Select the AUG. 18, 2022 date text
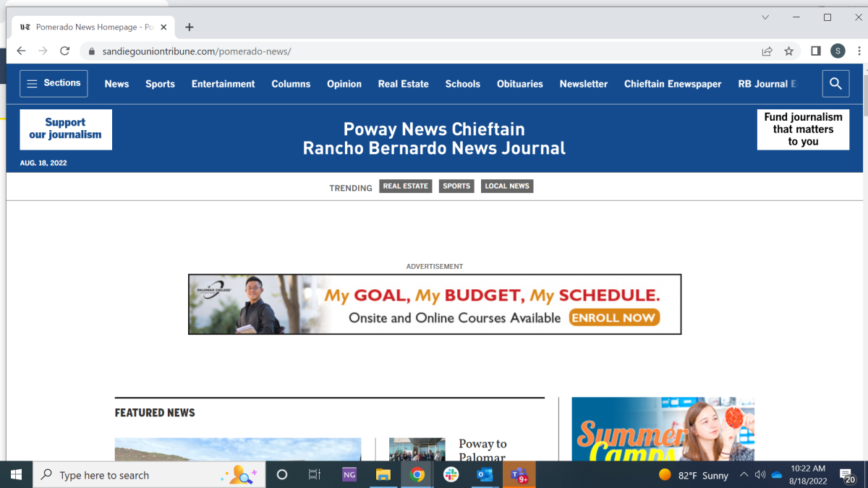The image size is (868, 488). click(x=43, y=163)
